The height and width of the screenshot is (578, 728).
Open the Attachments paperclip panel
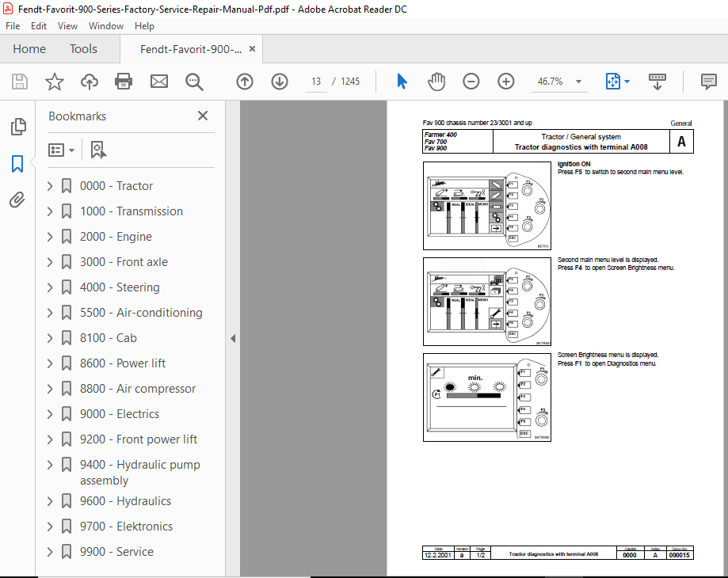pos(17,200)
